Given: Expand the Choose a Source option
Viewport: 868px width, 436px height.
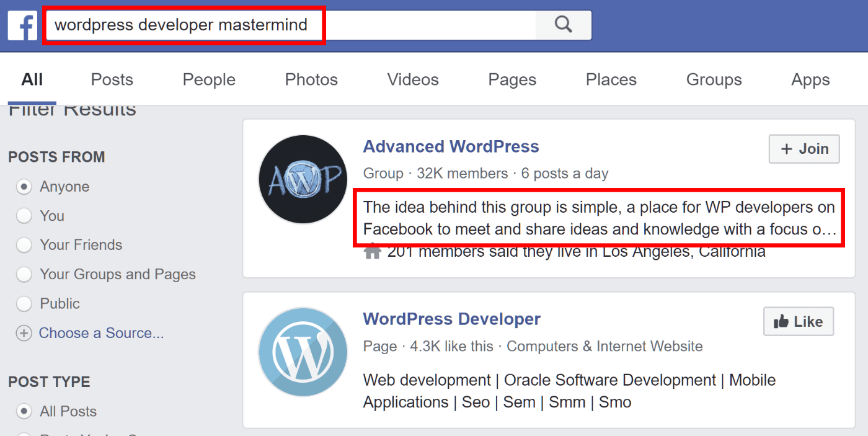Looking at the screenshot, I should click(x=101, y=333).
